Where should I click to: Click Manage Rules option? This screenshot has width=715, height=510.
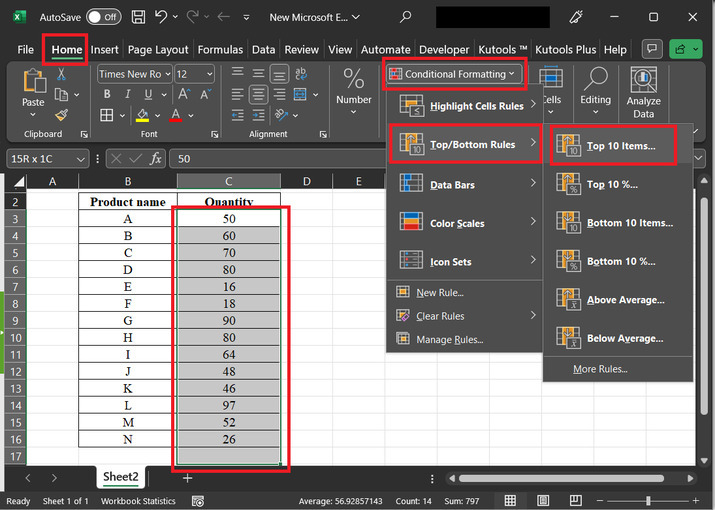449,340
